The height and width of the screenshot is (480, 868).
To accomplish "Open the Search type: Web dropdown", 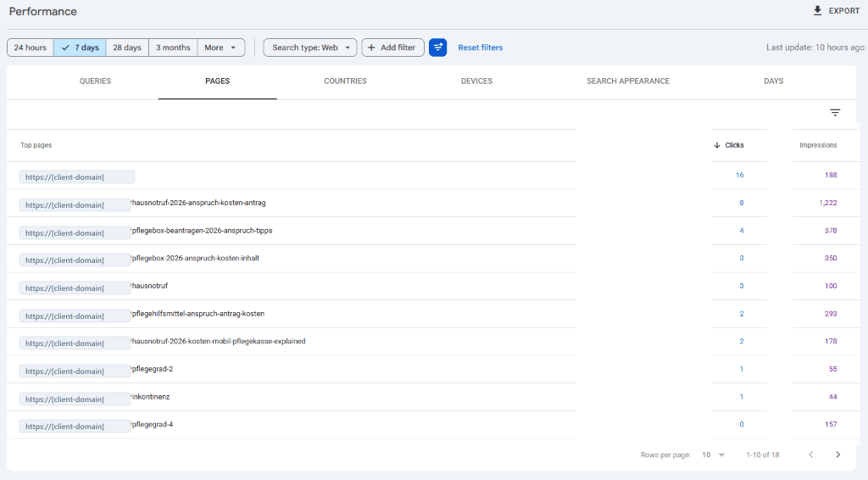I will pyautogui.click(x=310, y=47).
